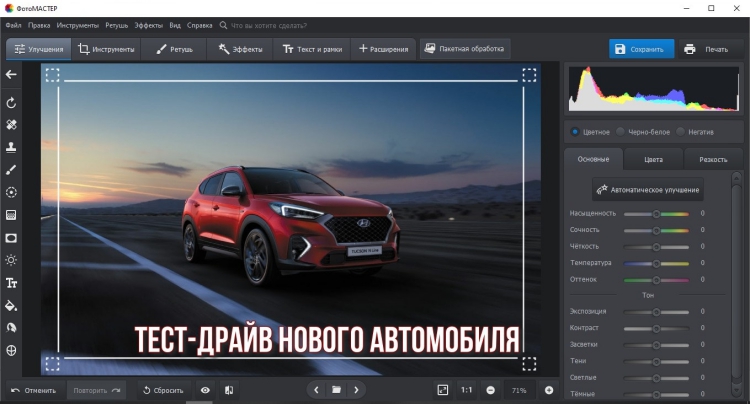Select the Цветное radio button
This screenshot has height=404, width=750.
point(575,132)
